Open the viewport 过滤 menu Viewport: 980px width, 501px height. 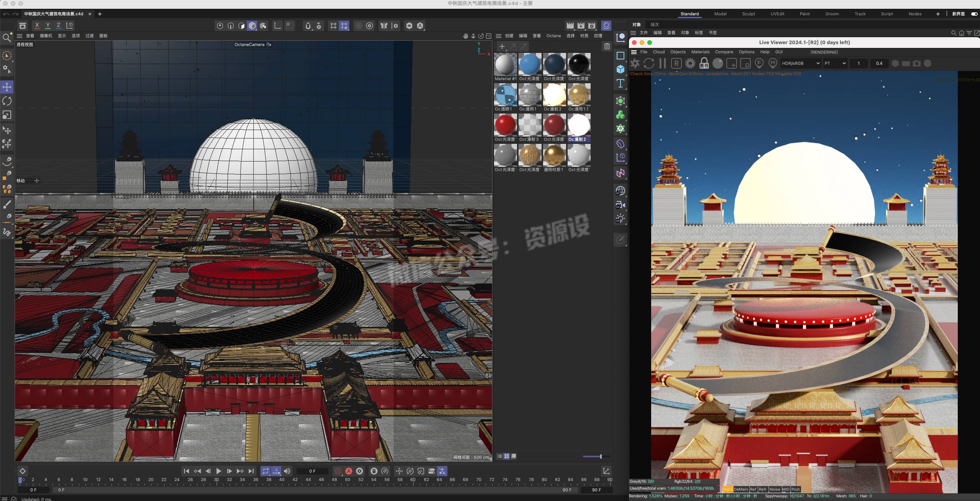90,36
